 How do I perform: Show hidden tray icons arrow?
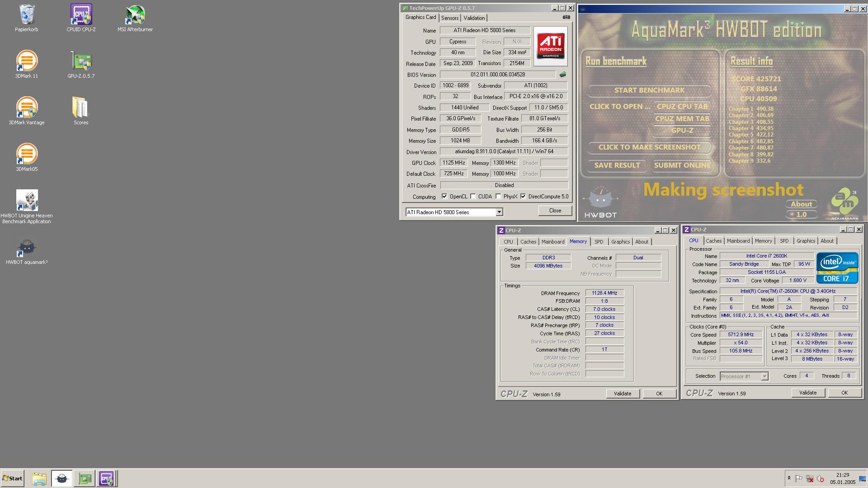coord(789,479)
